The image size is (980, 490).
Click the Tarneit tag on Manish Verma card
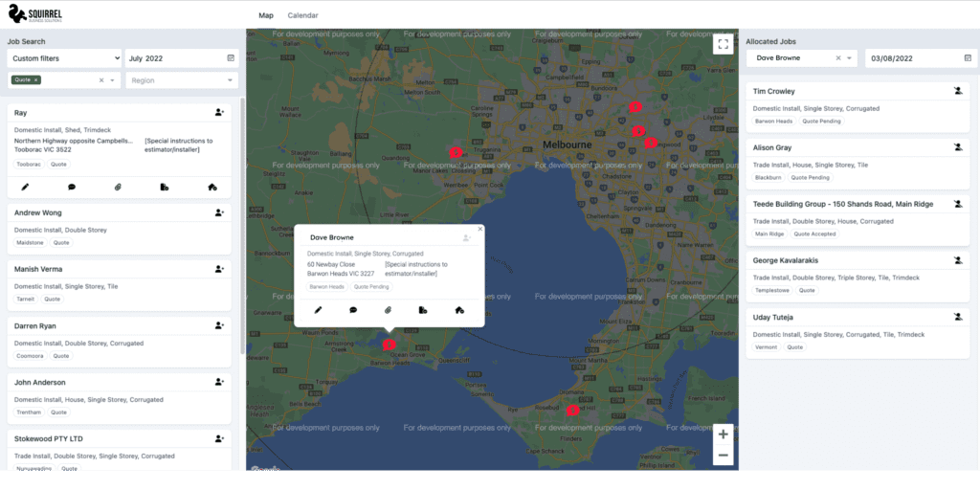click(x=26, y=299)
